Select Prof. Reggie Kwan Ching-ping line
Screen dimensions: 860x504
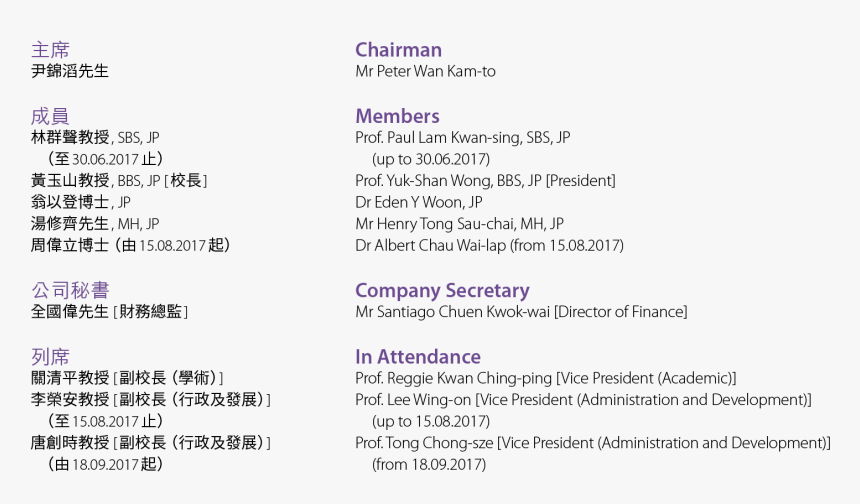546,378
